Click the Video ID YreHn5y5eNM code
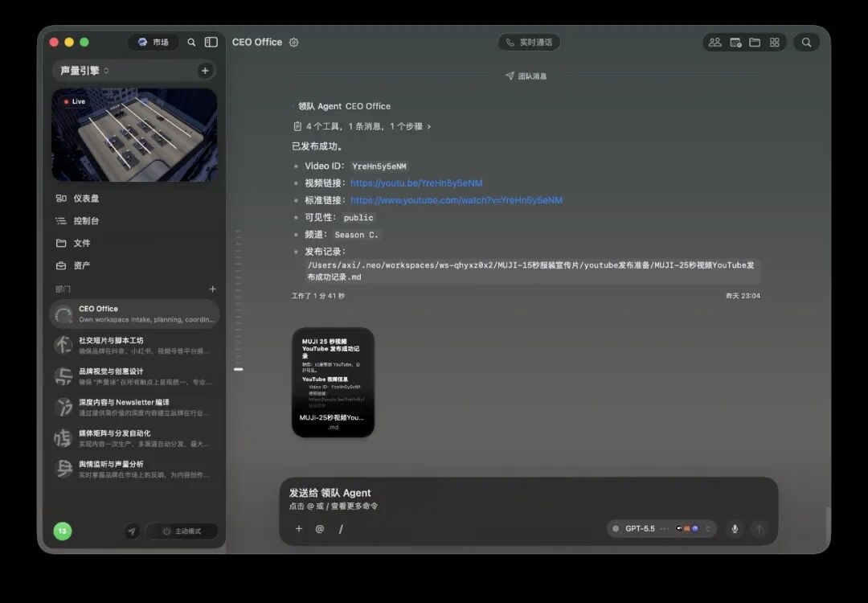Screen dimensions: 868x603 [x=379, y=166]
